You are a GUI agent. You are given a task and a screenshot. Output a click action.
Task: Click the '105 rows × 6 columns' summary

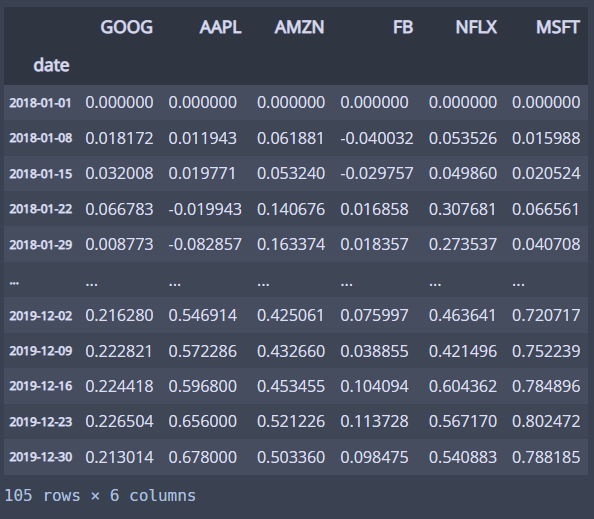click(x=100, y=496)
